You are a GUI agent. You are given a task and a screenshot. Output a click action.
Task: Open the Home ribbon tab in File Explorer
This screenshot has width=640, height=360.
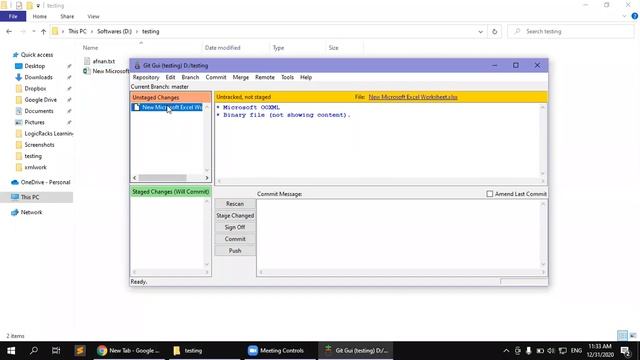coord(40,17)
